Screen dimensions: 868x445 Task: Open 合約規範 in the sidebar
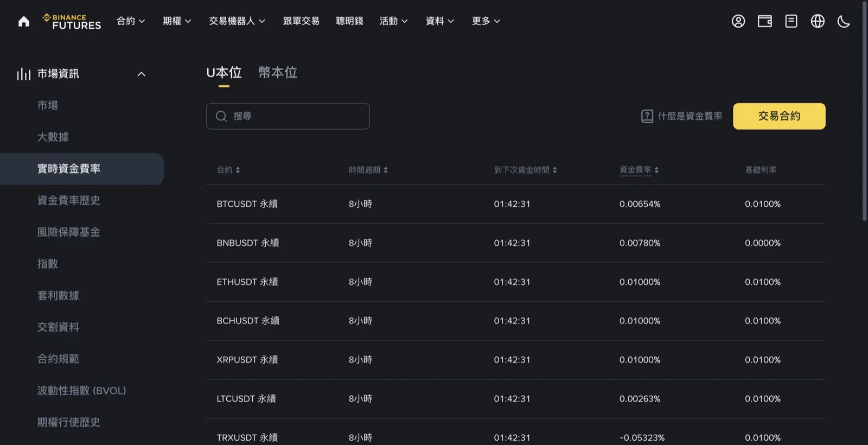(x=58, y=359)
